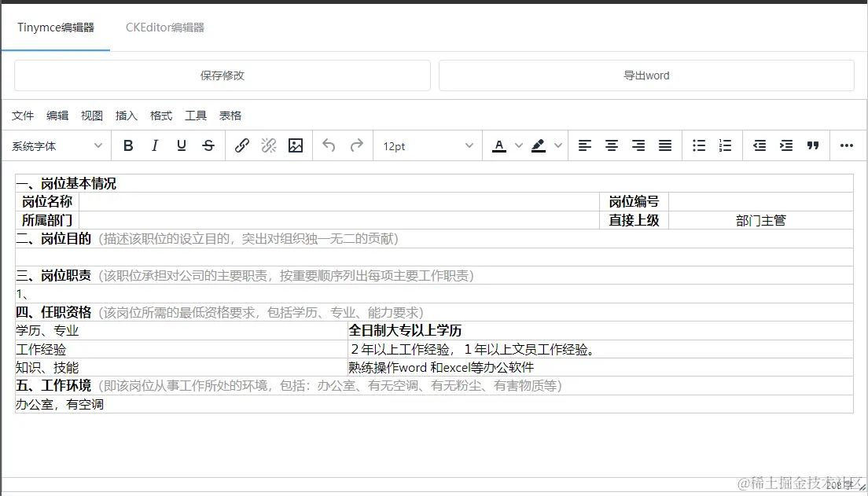This screenshot has height=496, width=868.
Task: Open the 系统字体 font family dropdown
Action: click(x=57, y=146)
